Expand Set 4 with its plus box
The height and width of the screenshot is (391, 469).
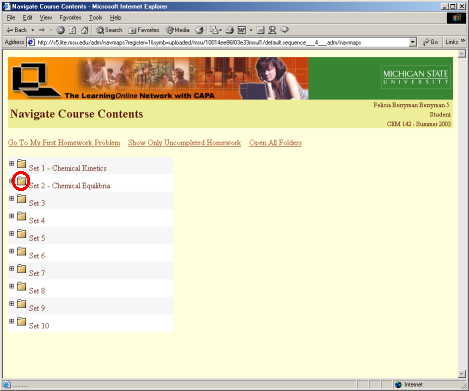pyautogui.click(x=12, y=216)
